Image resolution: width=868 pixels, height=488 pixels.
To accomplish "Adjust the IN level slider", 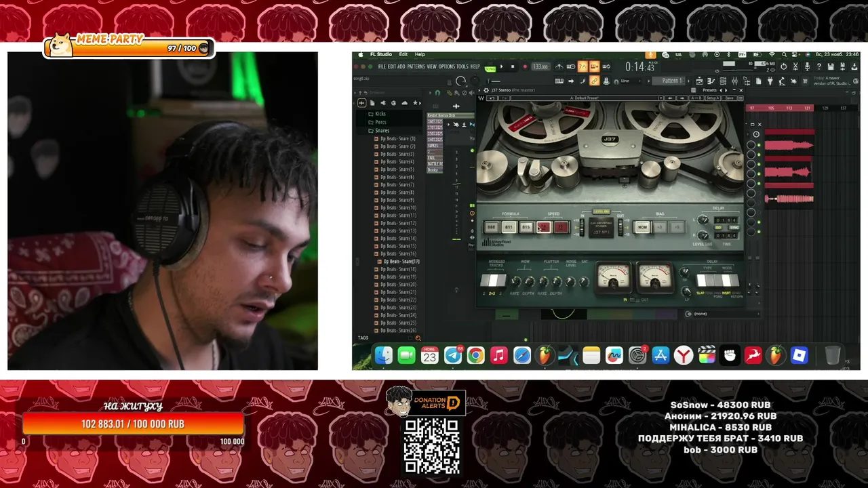I will (582, 227).
